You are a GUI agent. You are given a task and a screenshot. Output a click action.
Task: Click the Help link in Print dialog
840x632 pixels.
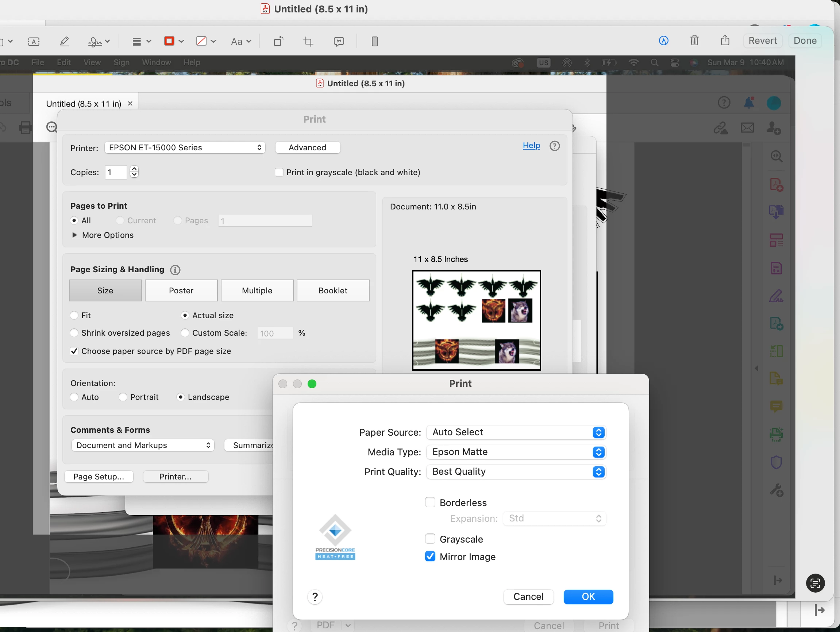pyautogui.click(x=531, y=146)
